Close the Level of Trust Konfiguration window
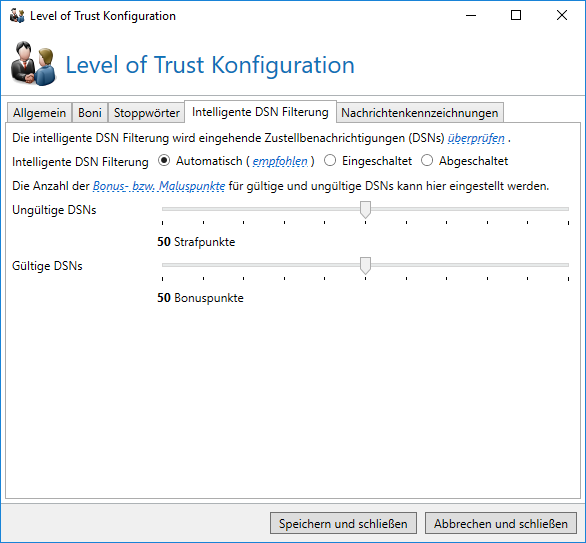586x543 pixels. pos(562,15)
